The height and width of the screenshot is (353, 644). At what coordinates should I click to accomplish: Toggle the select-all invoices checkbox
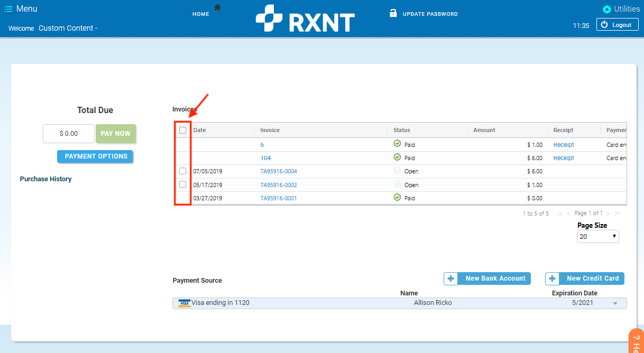[183, 130]
